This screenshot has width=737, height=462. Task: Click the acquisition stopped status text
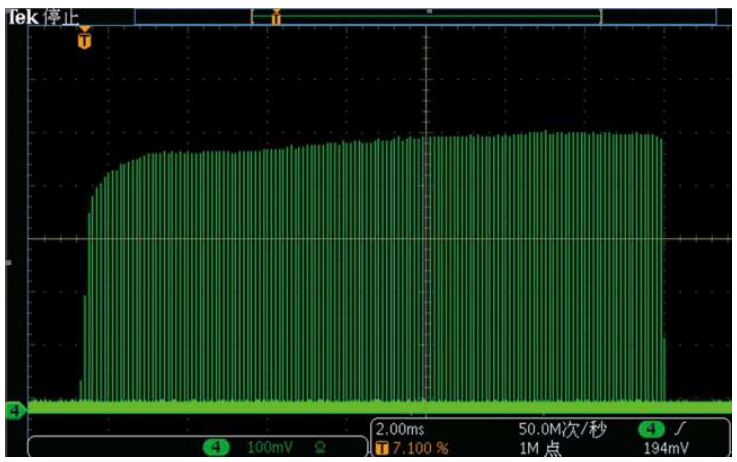click(61, 18)
